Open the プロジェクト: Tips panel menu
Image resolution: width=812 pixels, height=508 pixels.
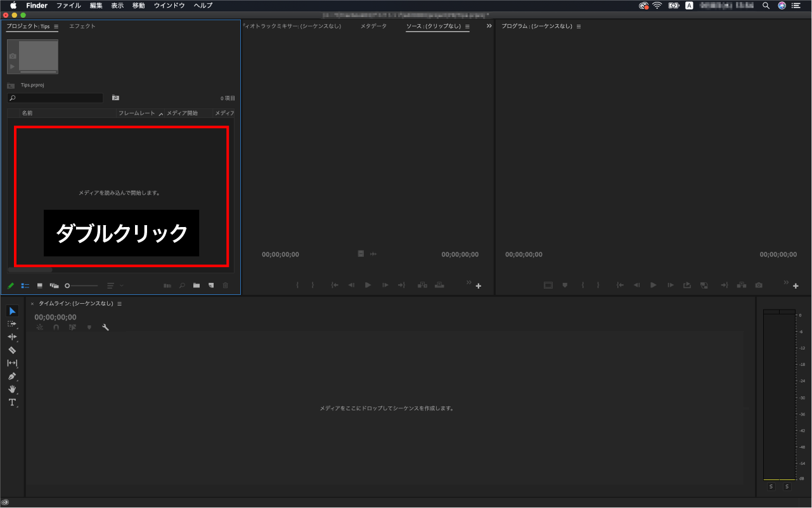(x=56, y=27)
